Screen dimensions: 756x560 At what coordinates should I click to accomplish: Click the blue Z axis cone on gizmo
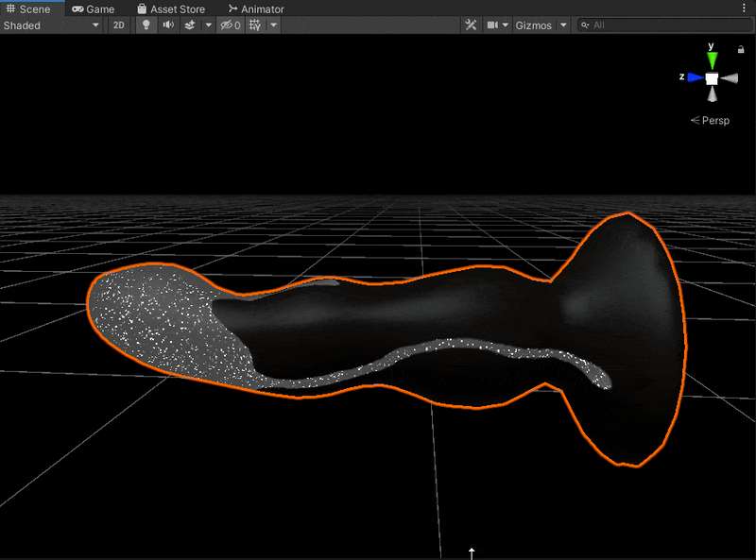point(695,77)
